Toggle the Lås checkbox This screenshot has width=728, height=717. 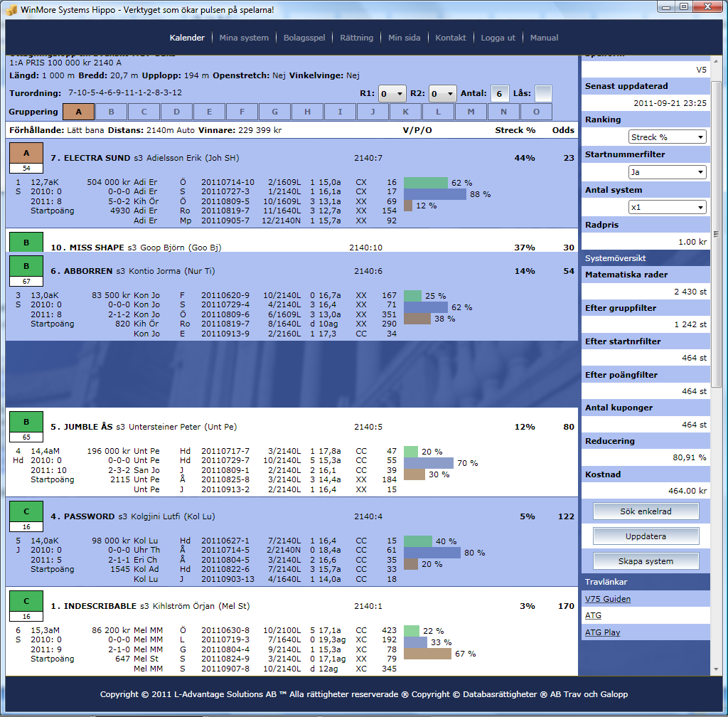click(x=543, y=93)
